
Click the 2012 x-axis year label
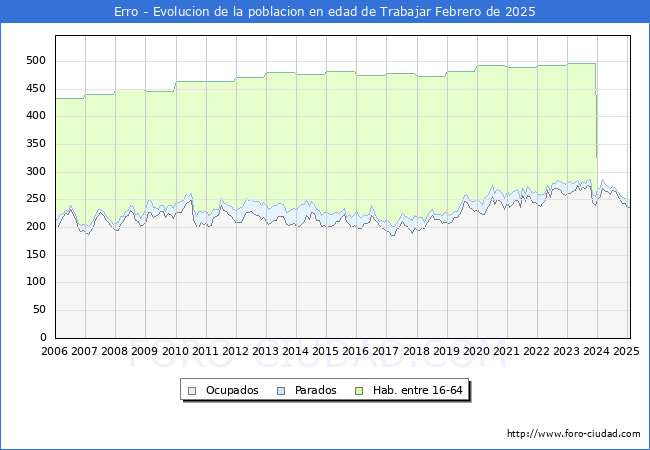click(235, 351)
